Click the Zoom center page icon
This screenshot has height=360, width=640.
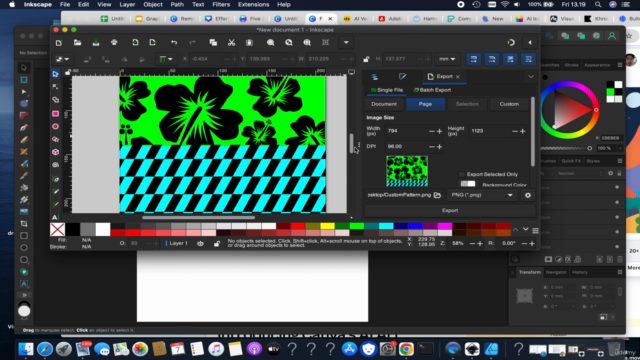pyautogui.click(x=325, y=42)
